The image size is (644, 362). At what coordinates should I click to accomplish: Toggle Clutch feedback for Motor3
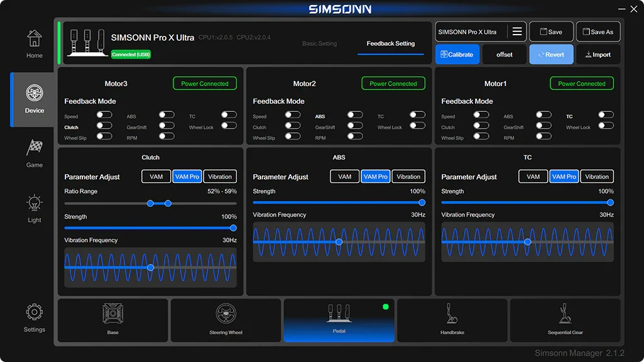point(104,125)
